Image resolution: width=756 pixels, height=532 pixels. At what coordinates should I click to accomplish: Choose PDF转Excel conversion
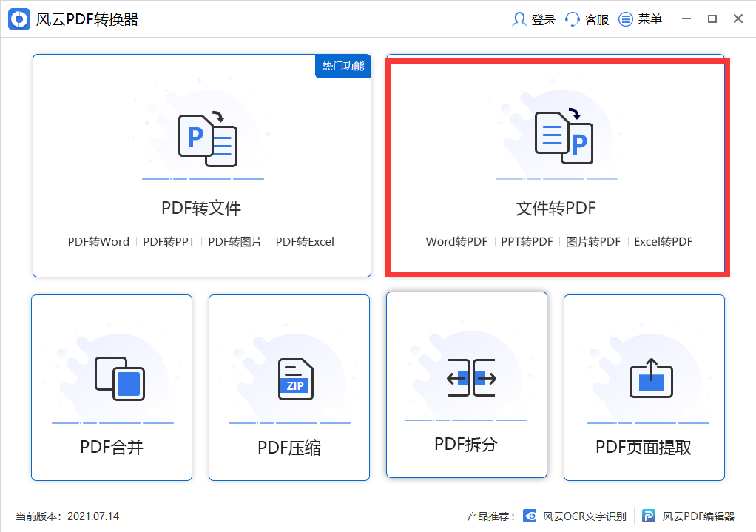point(305,242)
